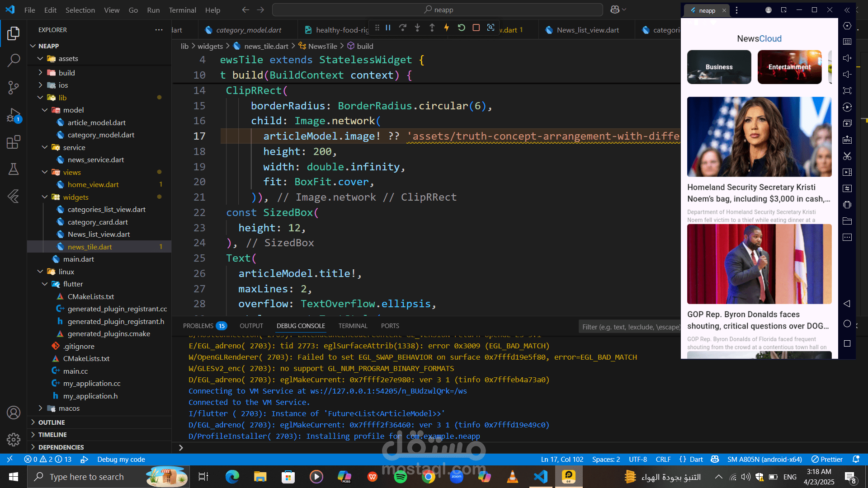868x488 pixels.
Task: Click Step Out in debug toolbar
Action: pos(432,28)
